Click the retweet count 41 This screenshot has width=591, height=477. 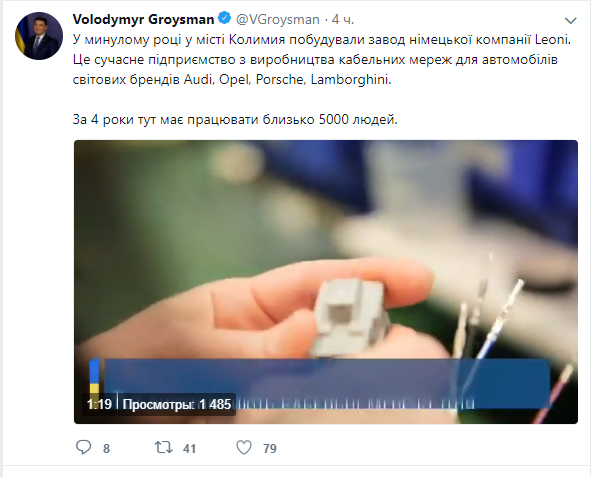click(x=189, y=448)
